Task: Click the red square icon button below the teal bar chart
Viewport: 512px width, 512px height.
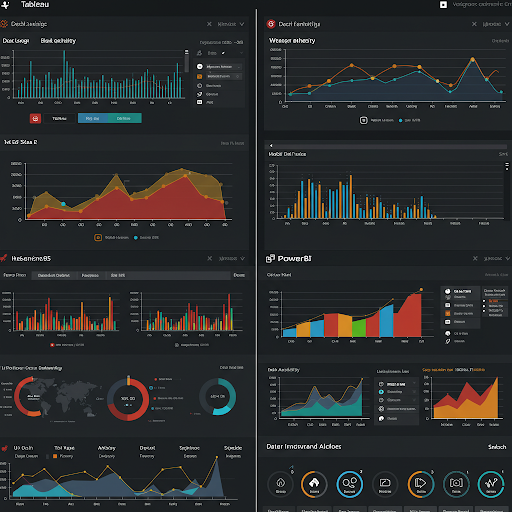Action: (35, 118)
